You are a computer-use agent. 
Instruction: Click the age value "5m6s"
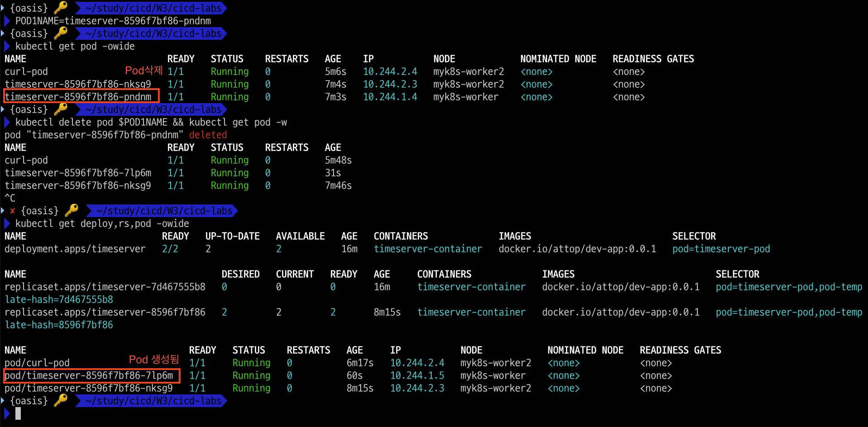point(335,71)
